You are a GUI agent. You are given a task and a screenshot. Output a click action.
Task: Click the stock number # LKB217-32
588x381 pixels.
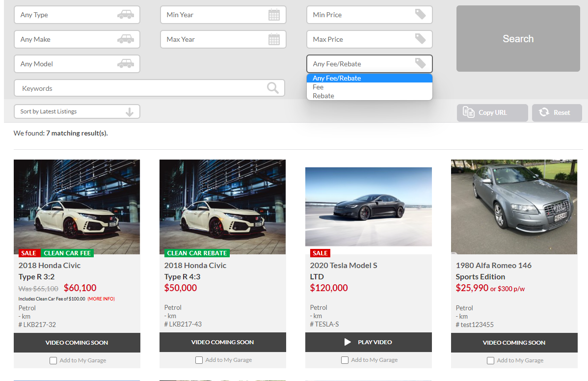click(x=37, y=325)
